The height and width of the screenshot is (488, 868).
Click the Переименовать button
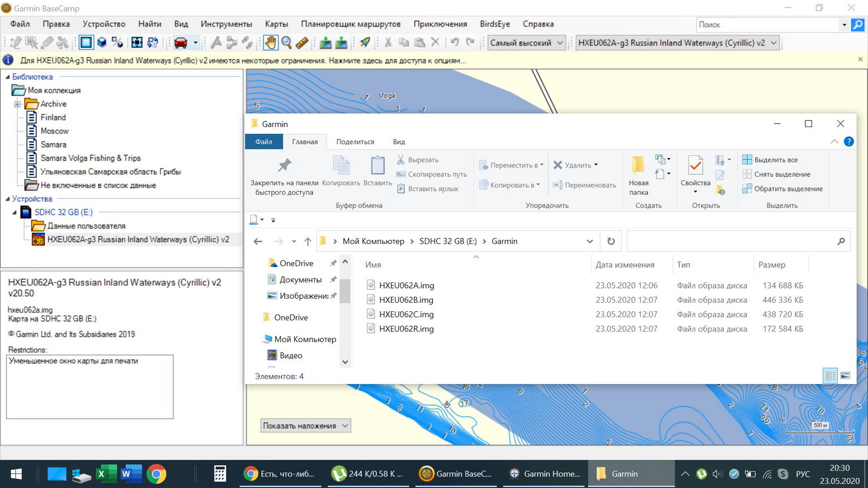(584, 185)
